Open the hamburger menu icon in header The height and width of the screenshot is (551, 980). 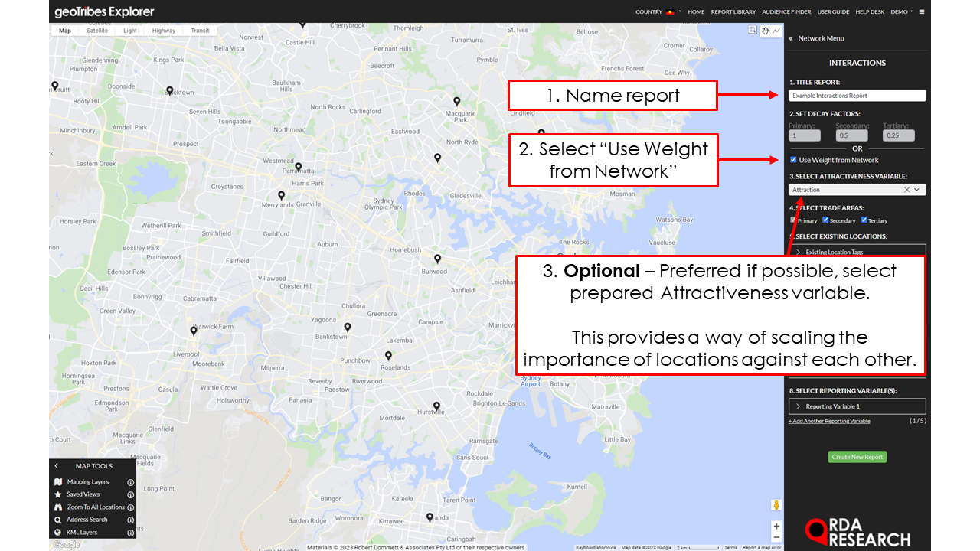pos(922,11)
